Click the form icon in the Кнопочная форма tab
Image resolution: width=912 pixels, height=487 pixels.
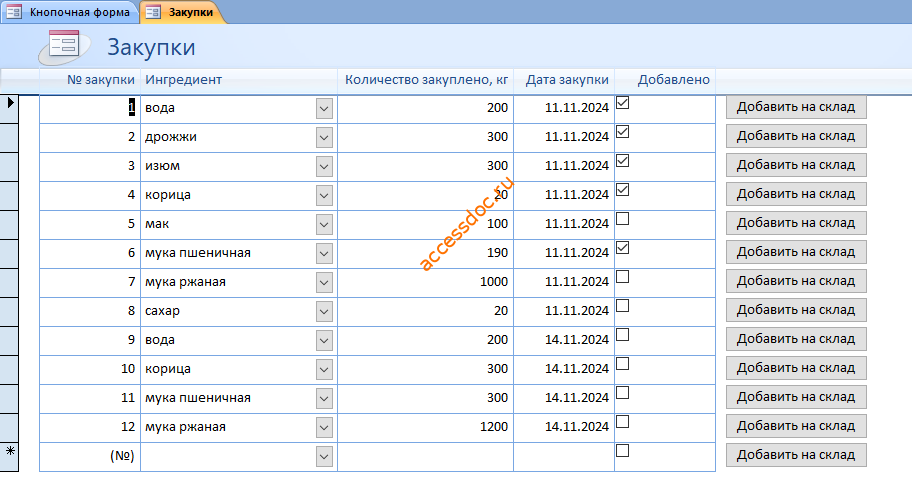[14, 12]
